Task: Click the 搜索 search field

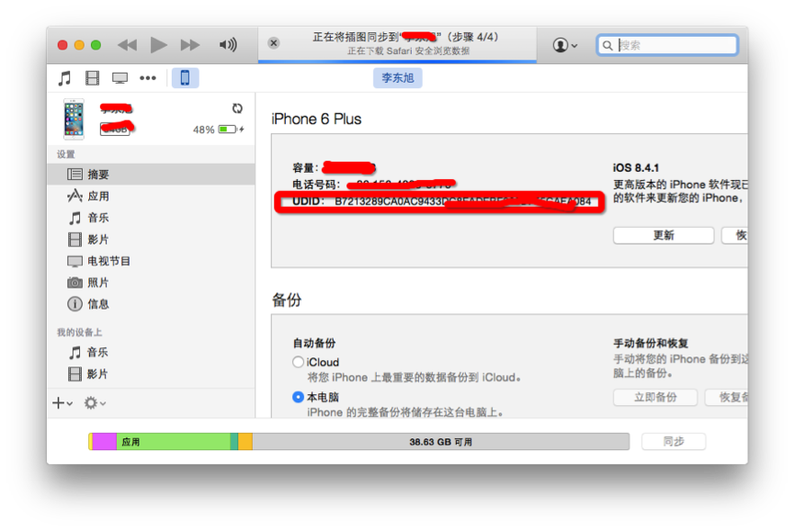Action: pos(667,45)
